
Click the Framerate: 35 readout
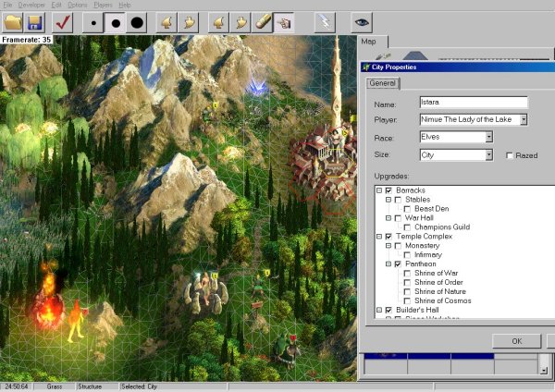pos(27,40)
